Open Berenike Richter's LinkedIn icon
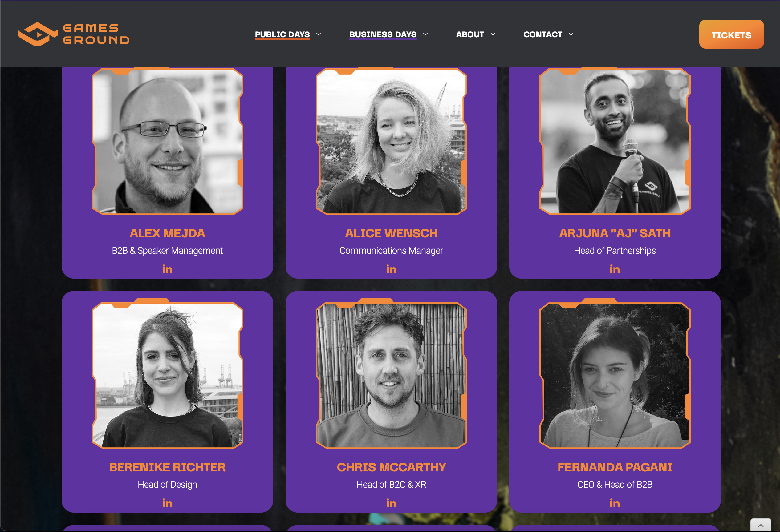Image resolution: width=780 pixels, height=532 pixels. point(167,503)
